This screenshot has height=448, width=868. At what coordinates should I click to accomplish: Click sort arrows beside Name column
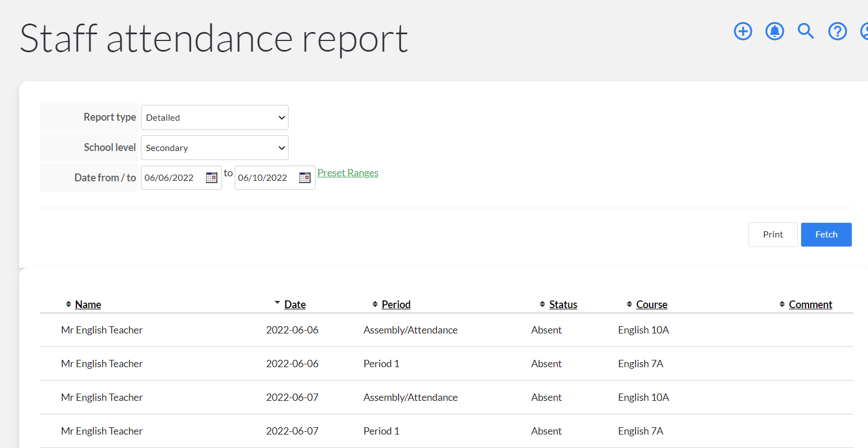point(68,304)
